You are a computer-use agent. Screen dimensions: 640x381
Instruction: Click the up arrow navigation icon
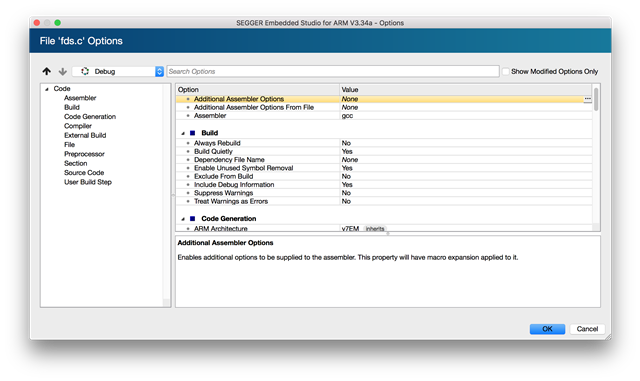tap(47, 71)
